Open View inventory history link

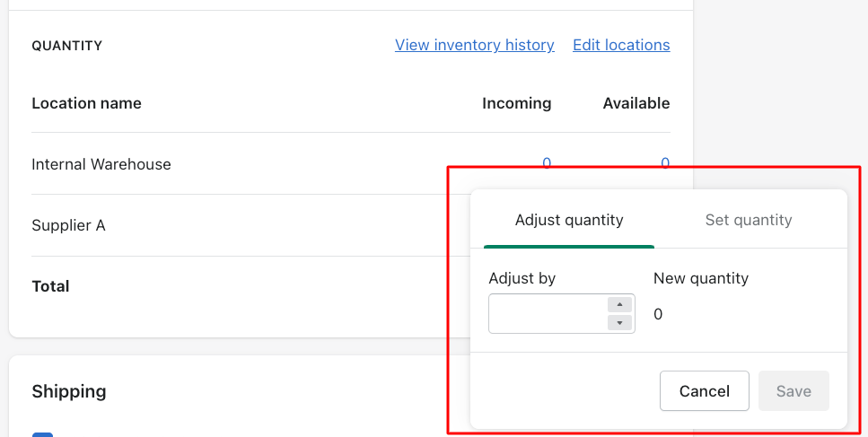click(x=475, y=45)
